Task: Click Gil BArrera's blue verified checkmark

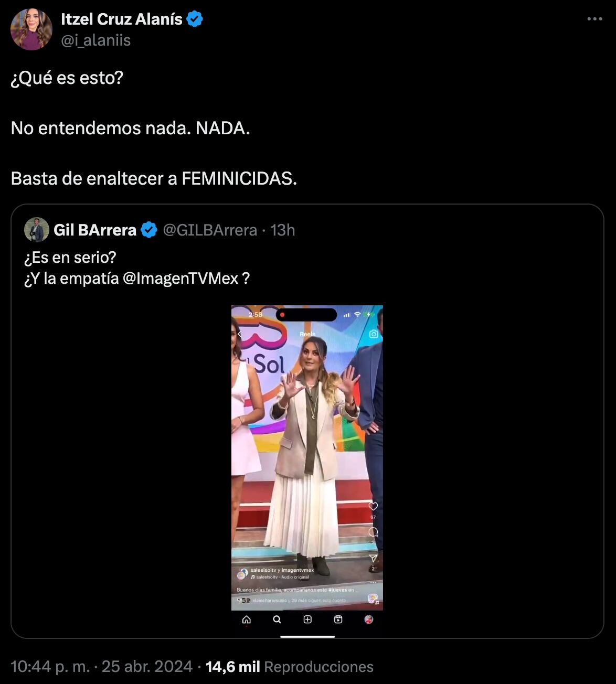Action: 149,230
